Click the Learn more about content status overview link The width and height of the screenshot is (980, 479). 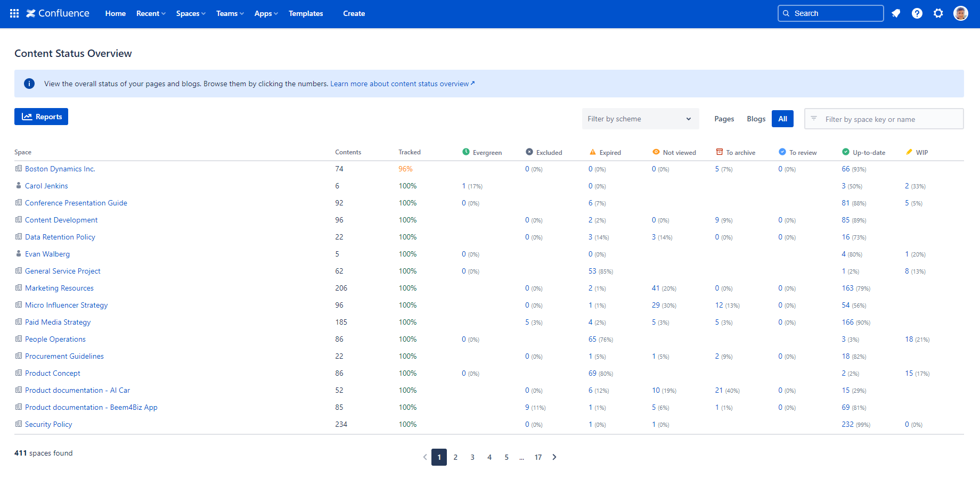click(x=402, y=84)
